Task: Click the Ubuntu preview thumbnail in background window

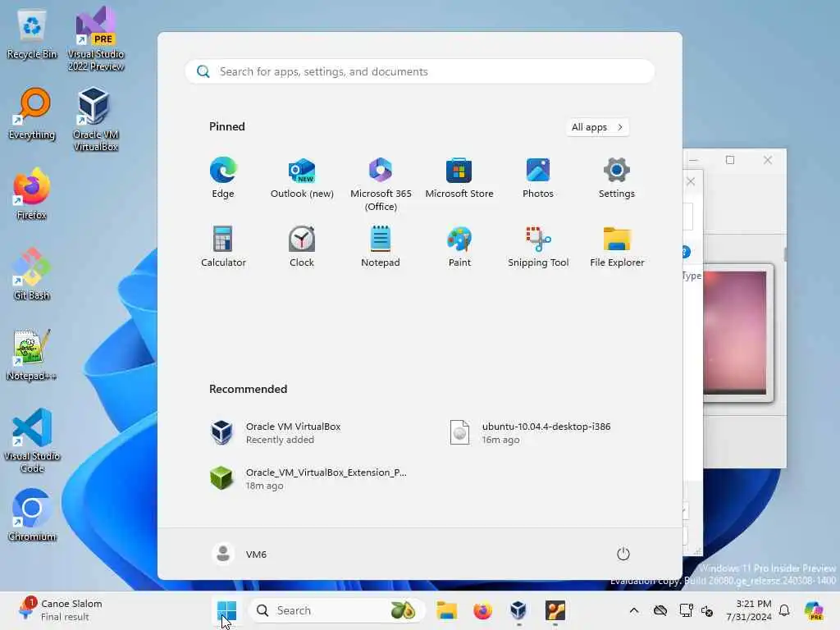Action: [x=734, y=332]
